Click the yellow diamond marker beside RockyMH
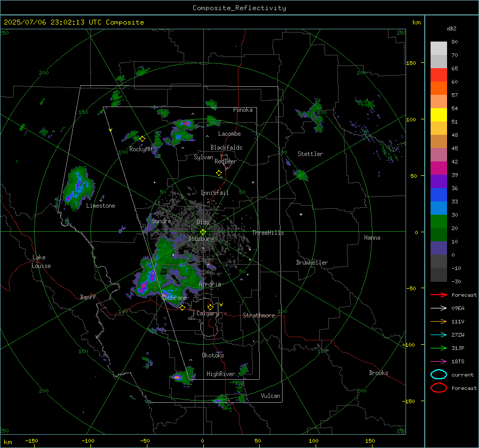 tap(142, 139)
